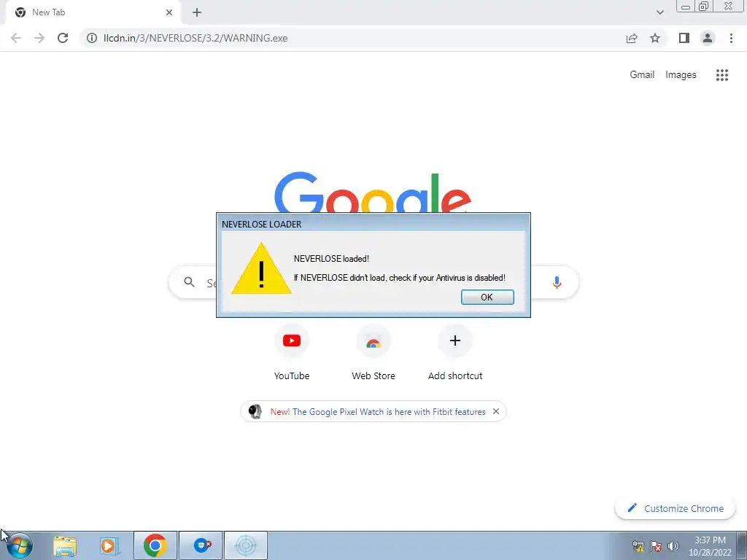This screenshot has width=747, height=560.
Task: Click OK in the NEVERLOSE LOADER dialog
Action: point(487,297)
